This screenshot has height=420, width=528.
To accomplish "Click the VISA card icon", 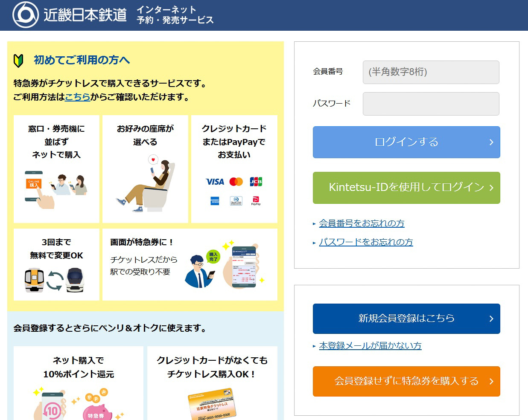I will tap(214, 182).
